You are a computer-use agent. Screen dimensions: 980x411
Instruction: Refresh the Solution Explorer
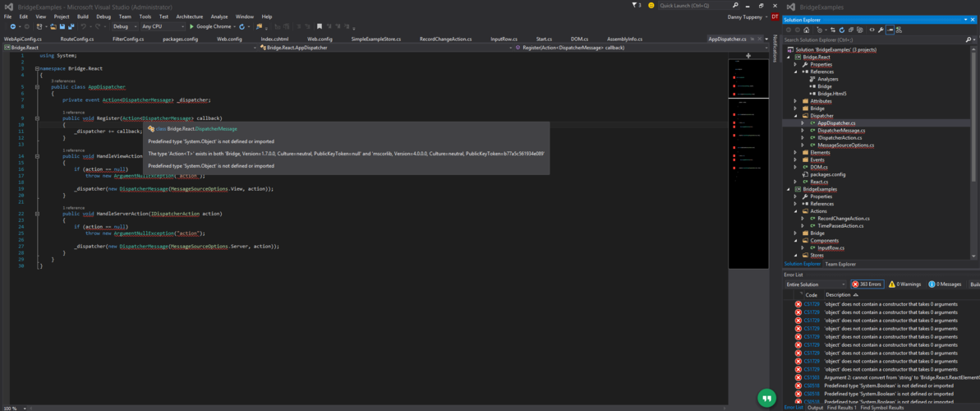click(x=842, y=30)
